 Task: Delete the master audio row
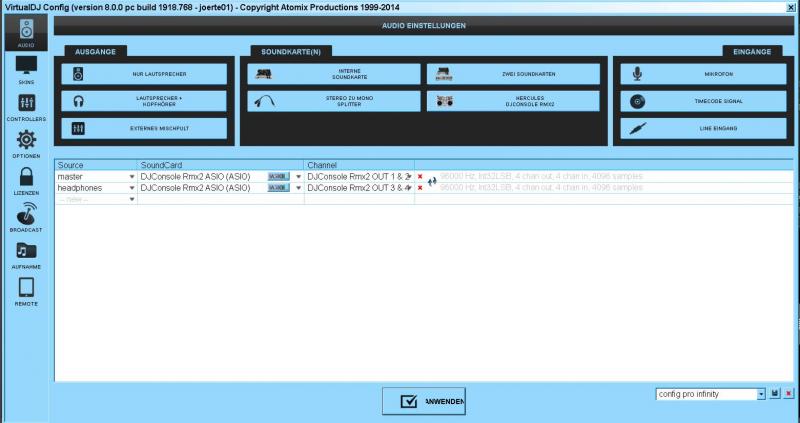click(420, 177)
